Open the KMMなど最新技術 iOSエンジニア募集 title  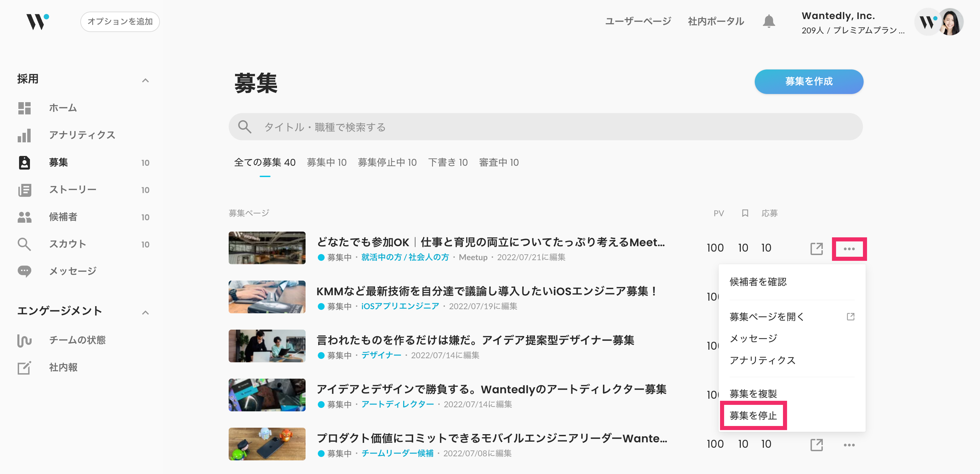486,291
